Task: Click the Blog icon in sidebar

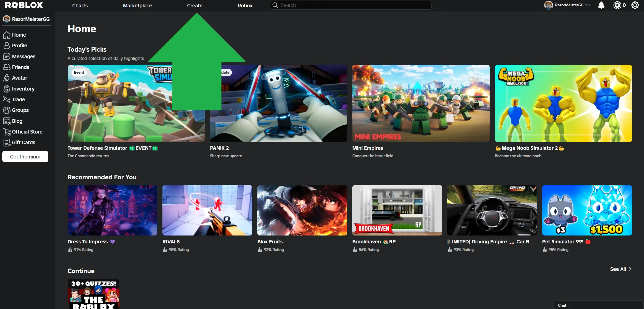Action: tap(7, 121)
